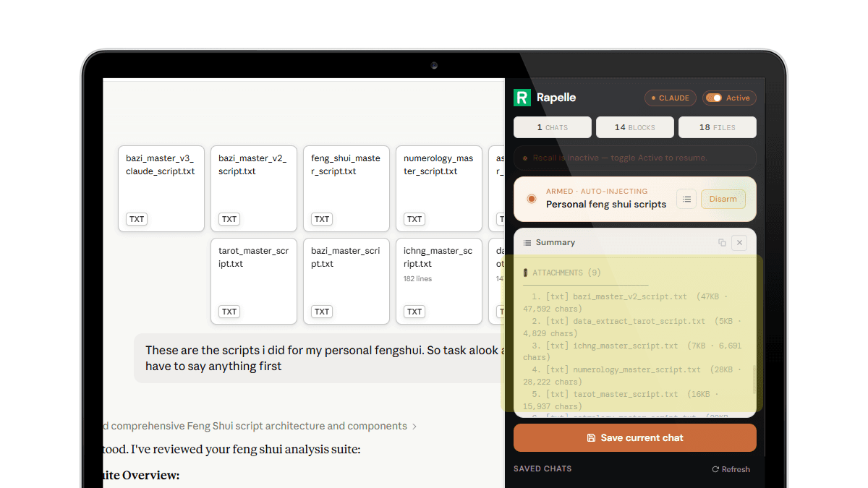This screenshot has width=868, height=488.
Task: Open the bazi_master_v3_claude_script.txt attachment card
Action: click(161, 189)
